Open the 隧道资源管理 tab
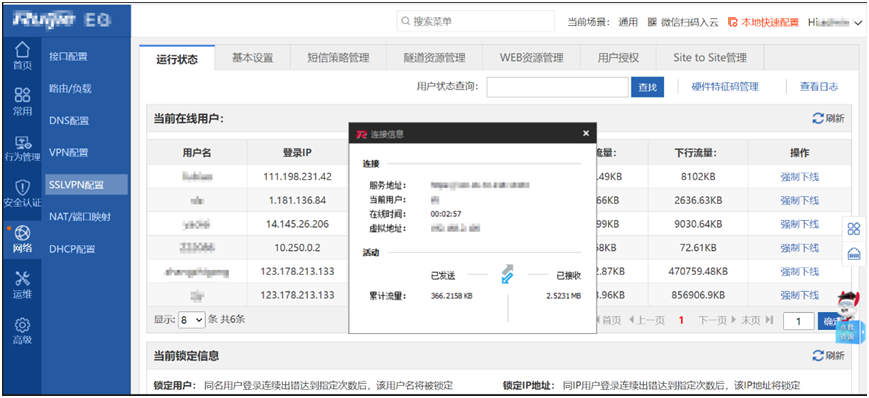 point(434,58)
